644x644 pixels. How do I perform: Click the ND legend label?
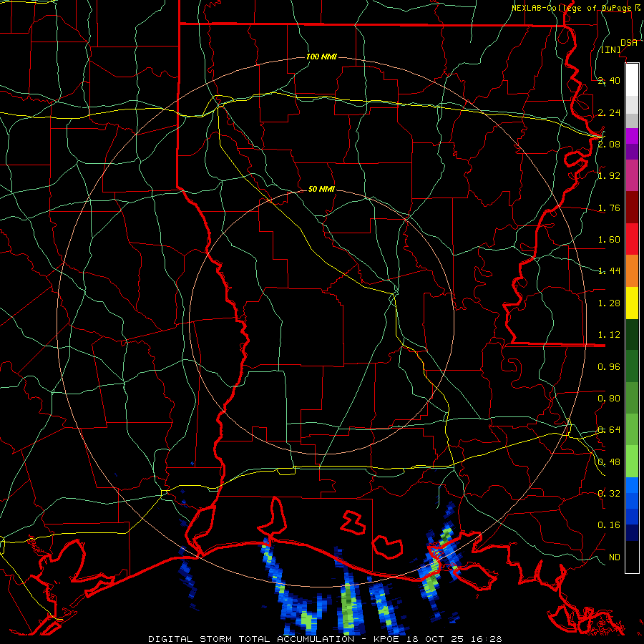tap(615, 557)
